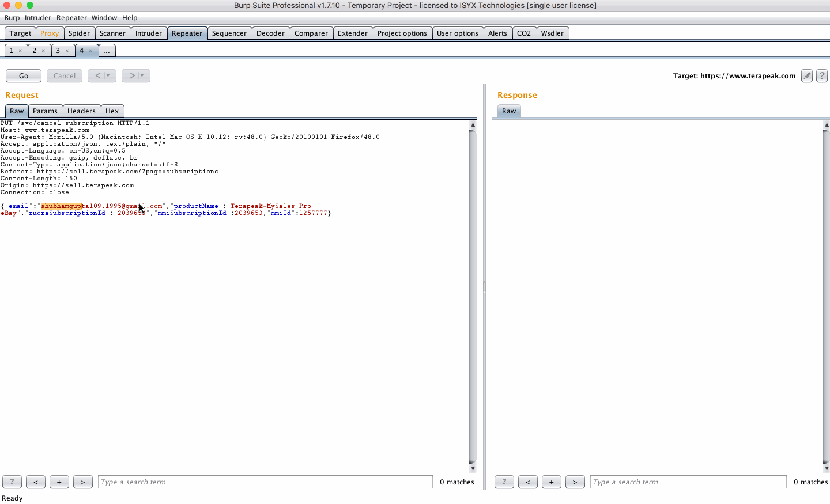Click response search plus button
Image resolution: width=830 pixels, height=504 pixels.
click(552, 482)
